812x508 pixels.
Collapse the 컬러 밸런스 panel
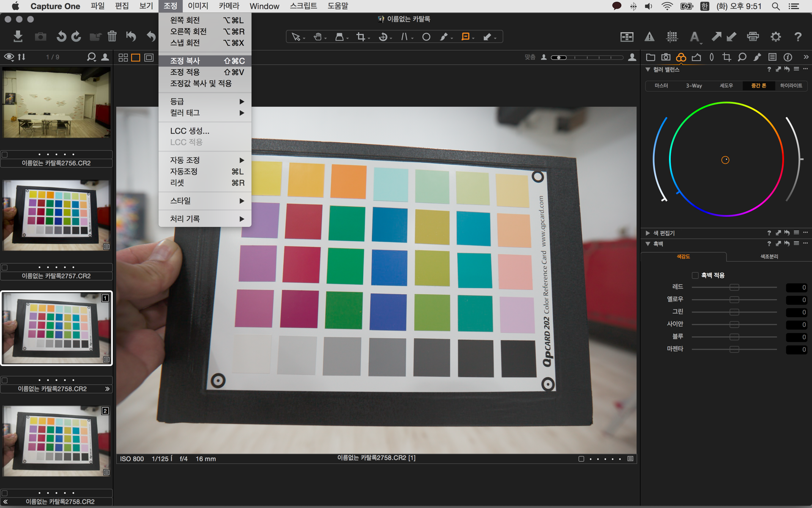tap(647, 69)
